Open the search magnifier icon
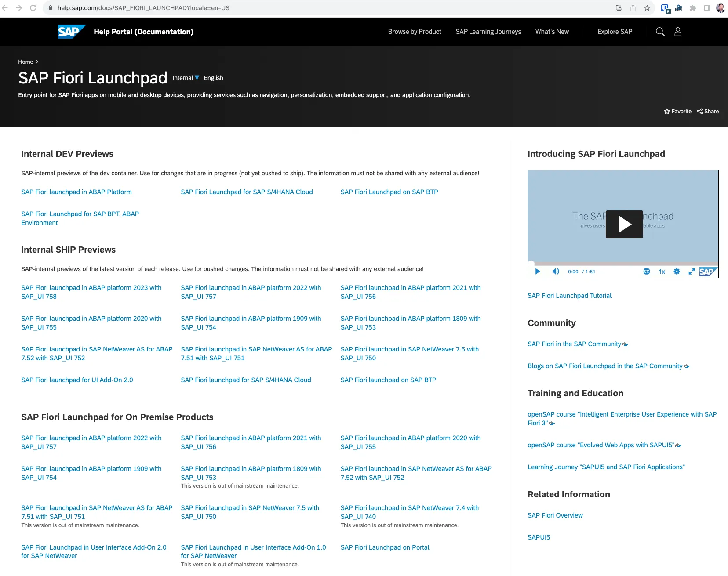The height and width of the screenshot is (576, 728). tap(660, 32)
